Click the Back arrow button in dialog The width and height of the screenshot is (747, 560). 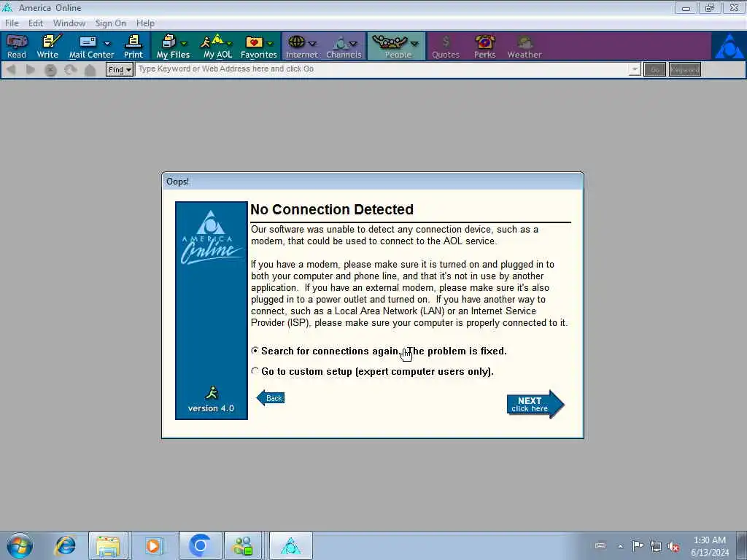[271, 397]
